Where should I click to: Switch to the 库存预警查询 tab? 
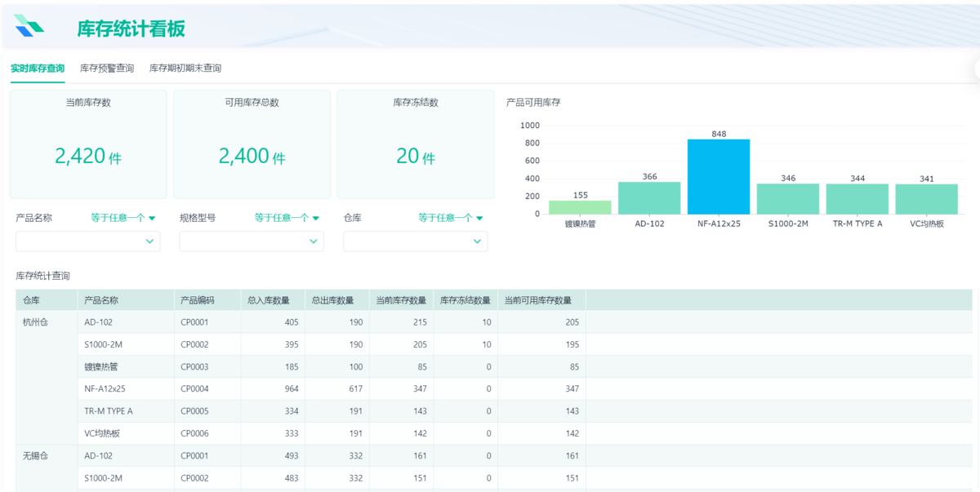pyautogui.click(x=106, y=69)
